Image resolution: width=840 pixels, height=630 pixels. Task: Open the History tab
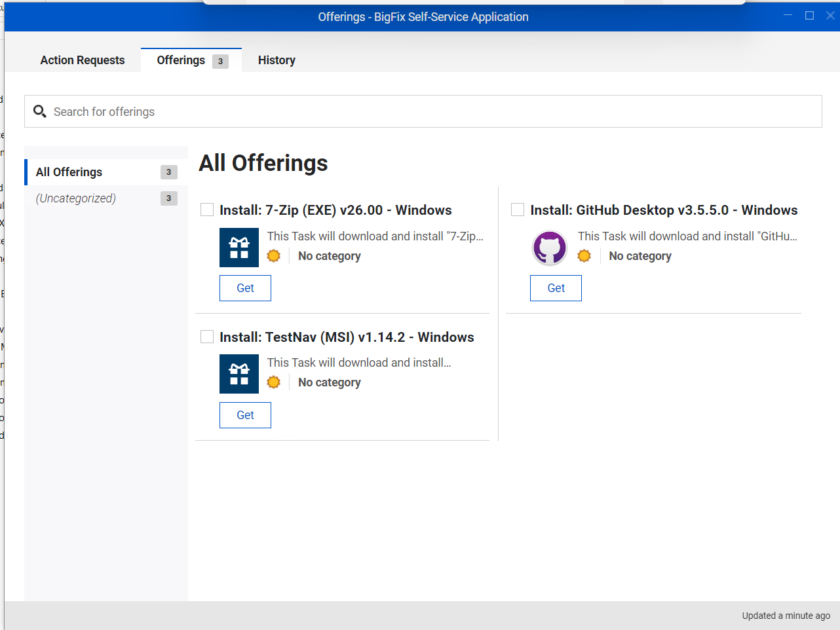277,60
